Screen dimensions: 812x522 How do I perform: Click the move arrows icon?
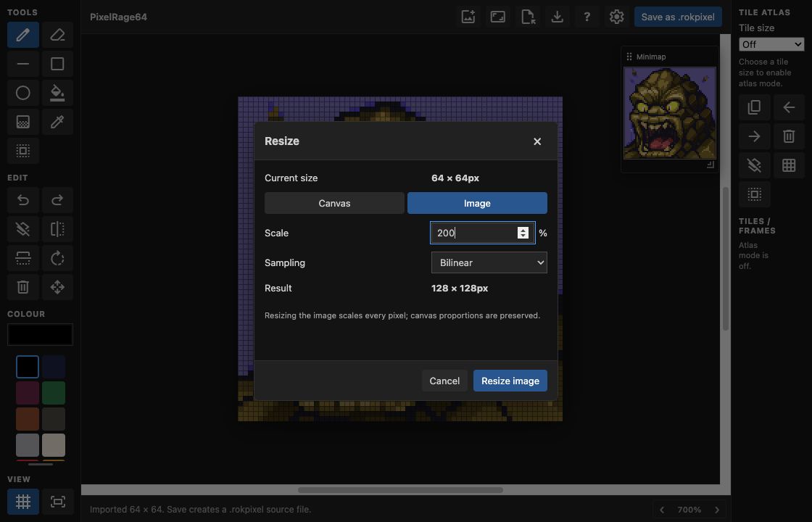(57, 287)
